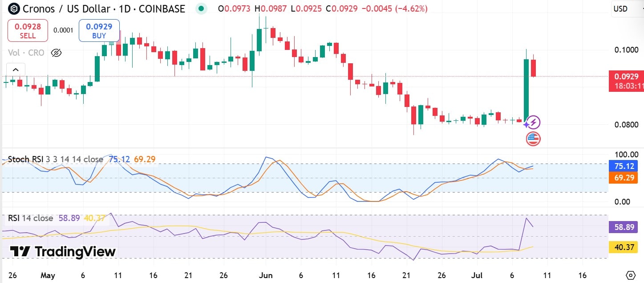Image resolution: width=644 pixels, height=283 pixels.
Task: Open the USD currency dropdown
Action: click(x=626, y=8)
